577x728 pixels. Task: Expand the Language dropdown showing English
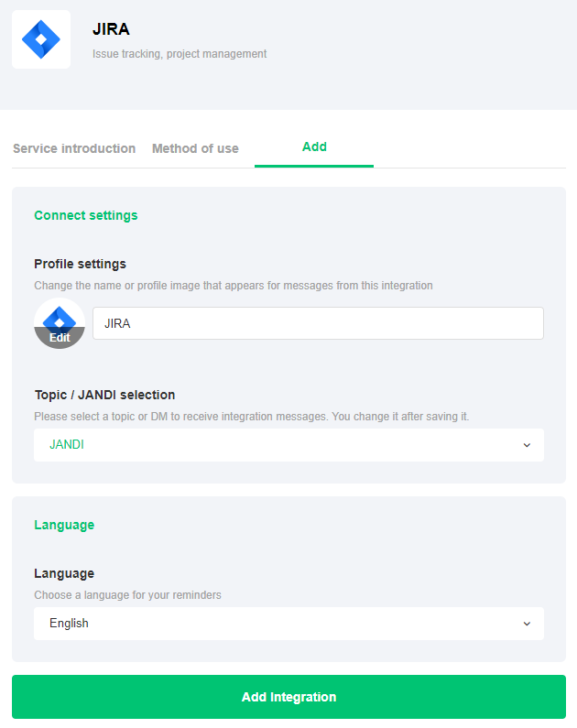click(288, 624)
